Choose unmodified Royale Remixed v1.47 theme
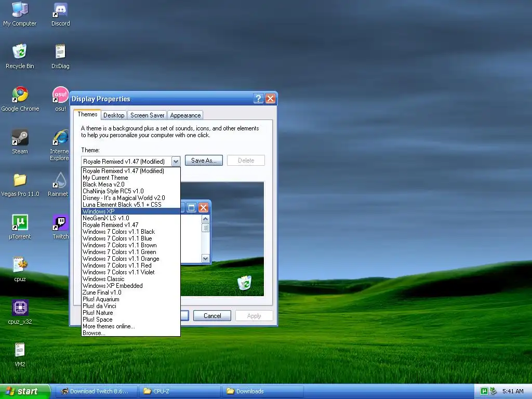Screen dimensions: 532x399 click(130, 225)
